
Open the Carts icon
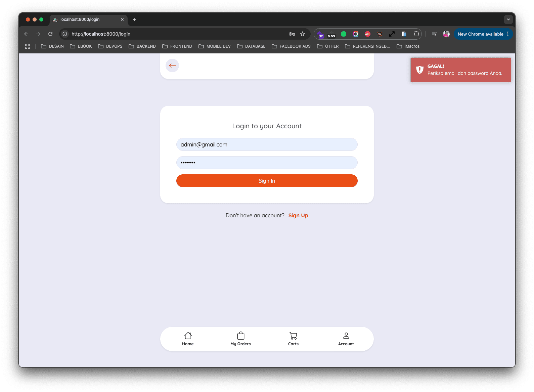293,336
